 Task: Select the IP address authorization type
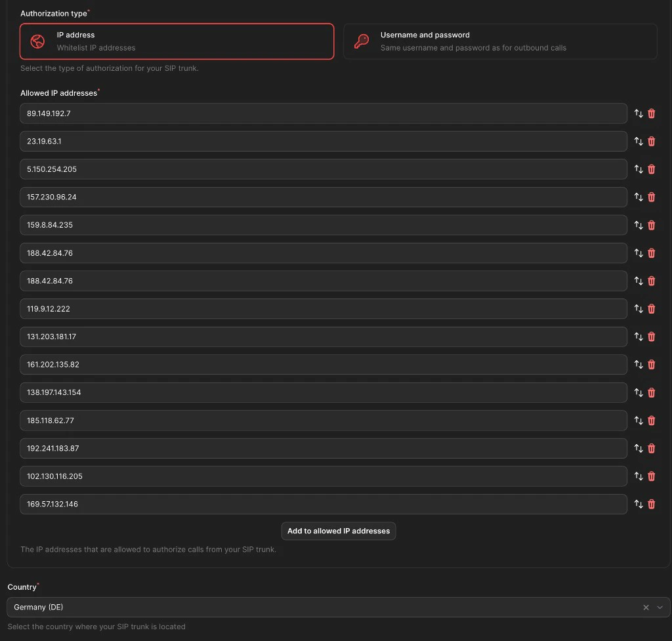(x=177, y=41)
